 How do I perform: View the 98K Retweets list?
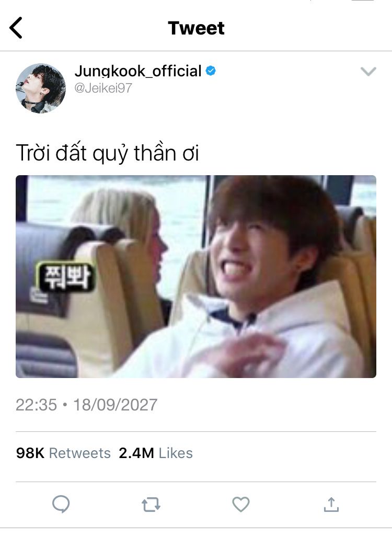pyautogui.click(x=63, y=453)
